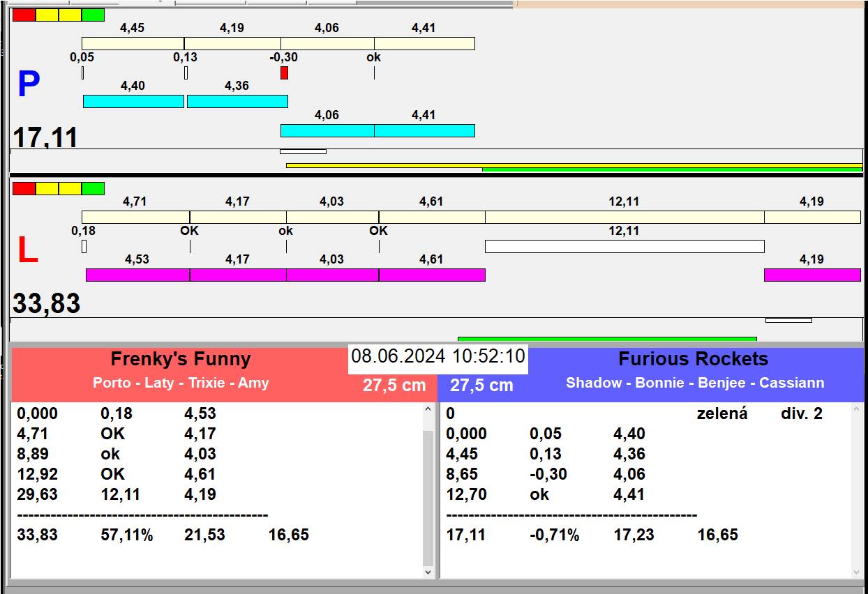Select the red -0,30 fault marker
Image resolution: width=868 pixels, height=594 pixels.
coord(284,73)
